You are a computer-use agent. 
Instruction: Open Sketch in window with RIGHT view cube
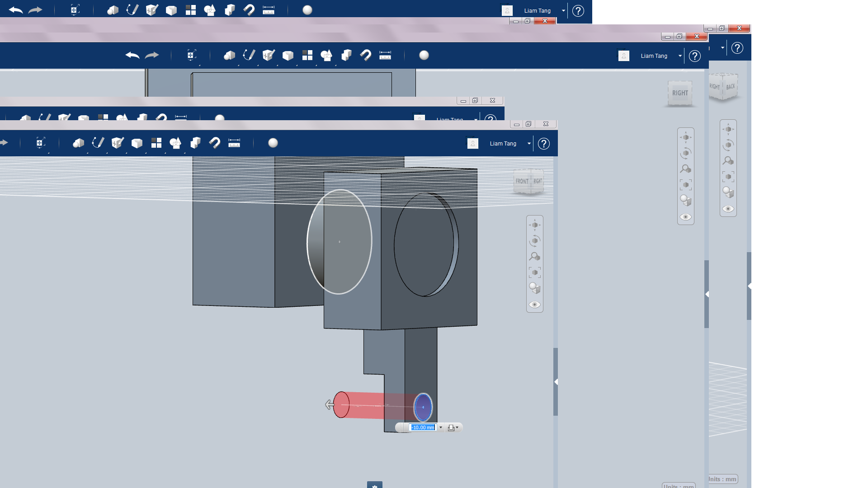[x=249, y=56]
